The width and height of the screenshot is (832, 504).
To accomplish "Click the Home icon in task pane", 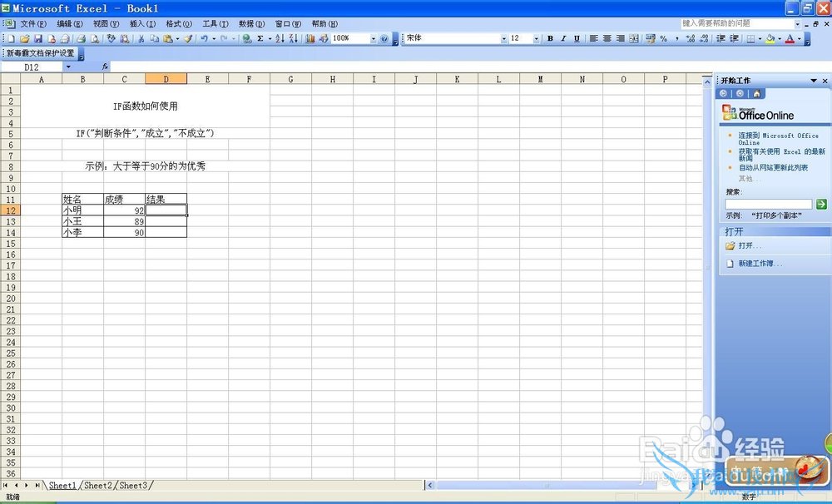I will pyautogui.click(x=756, y=94).
